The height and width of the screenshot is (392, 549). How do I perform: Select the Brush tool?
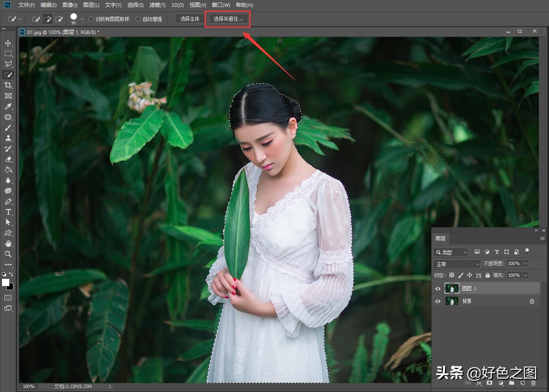coord(8,127)
